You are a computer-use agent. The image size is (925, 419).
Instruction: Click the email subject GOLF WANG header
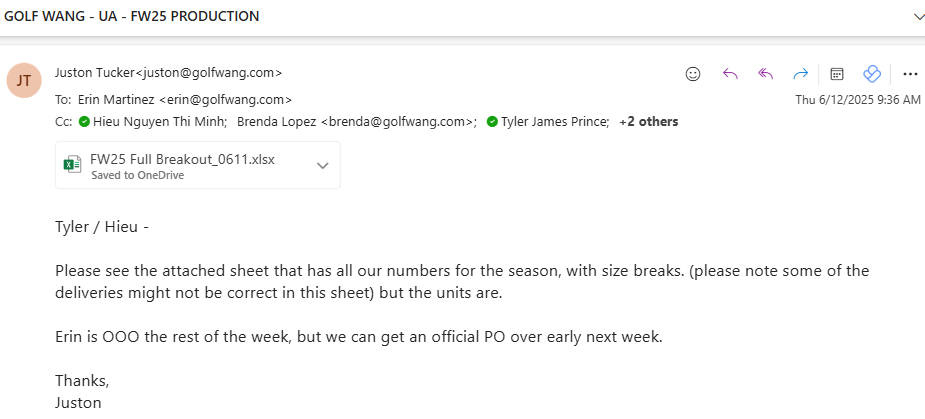[x=132, y=16]
